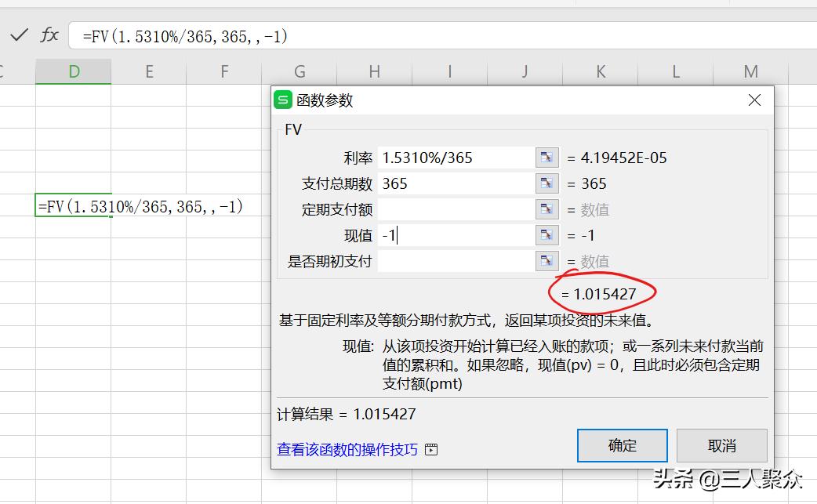Open 查看该函数的操作技巧 link
817x504 pixels.
click(347, 449)
